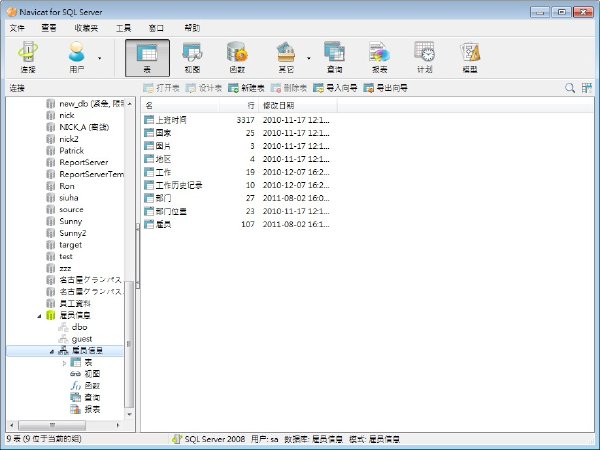Select 视图 node in connection tree
600x450 pixels.
point(92,374)
